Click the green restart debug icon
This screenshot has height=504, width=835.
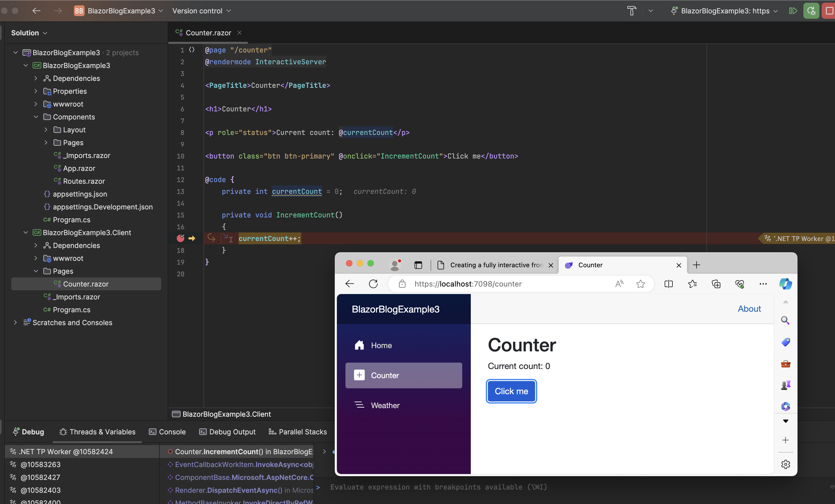point(811,11)
